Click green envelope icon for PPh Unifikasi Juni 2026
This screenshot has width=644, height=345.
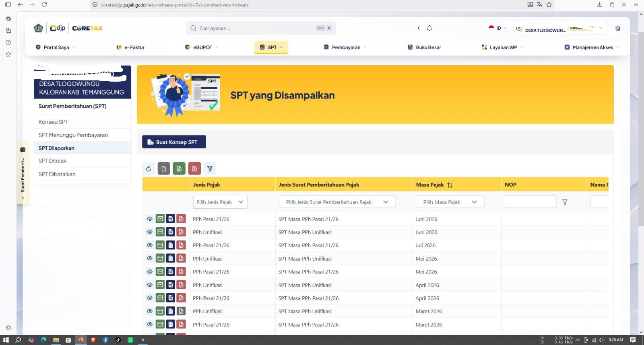[x=160, y=232]
